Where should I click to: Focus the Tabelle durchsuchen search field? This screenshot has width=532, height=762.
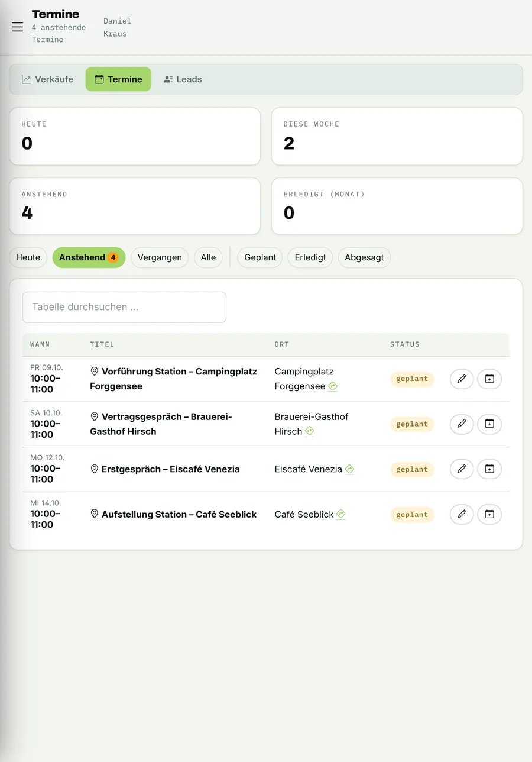click(x=124, y=307)
